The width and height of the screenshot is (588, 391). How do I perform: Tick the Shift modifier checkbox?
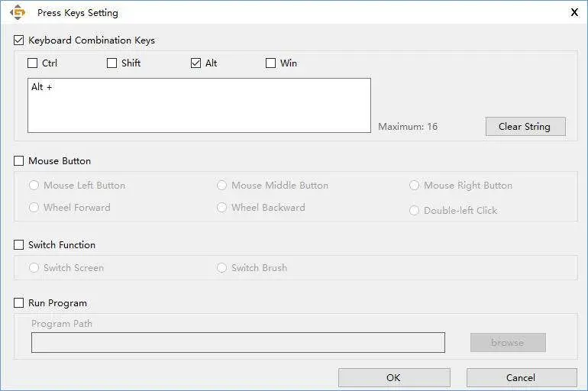112,63
